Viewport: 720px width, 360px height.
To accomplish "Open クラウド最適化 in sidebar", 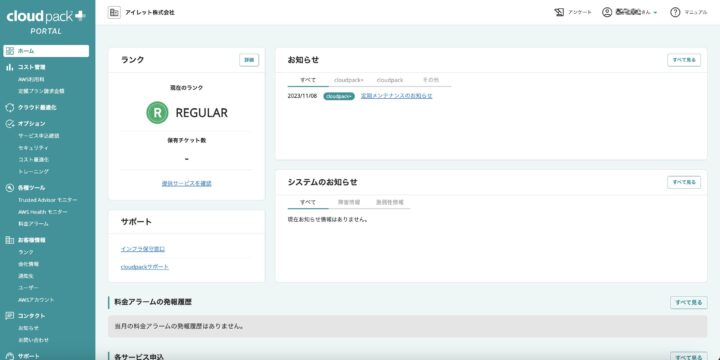I will click(37, 107).
